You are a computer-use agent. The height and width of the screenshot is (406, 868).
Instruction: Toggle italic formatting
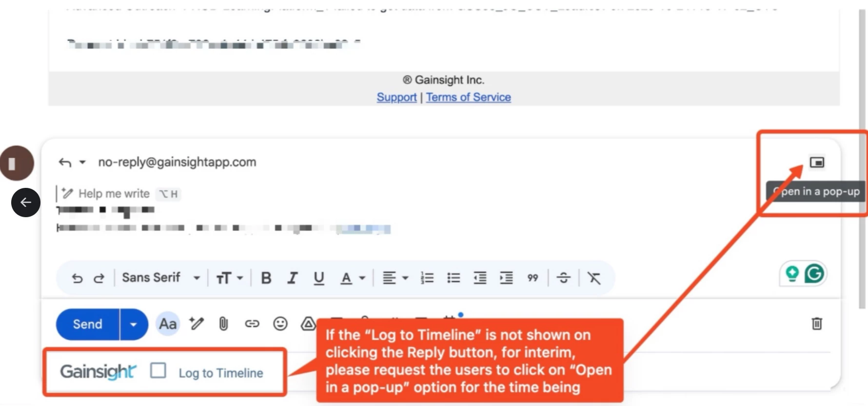[293, 278]
